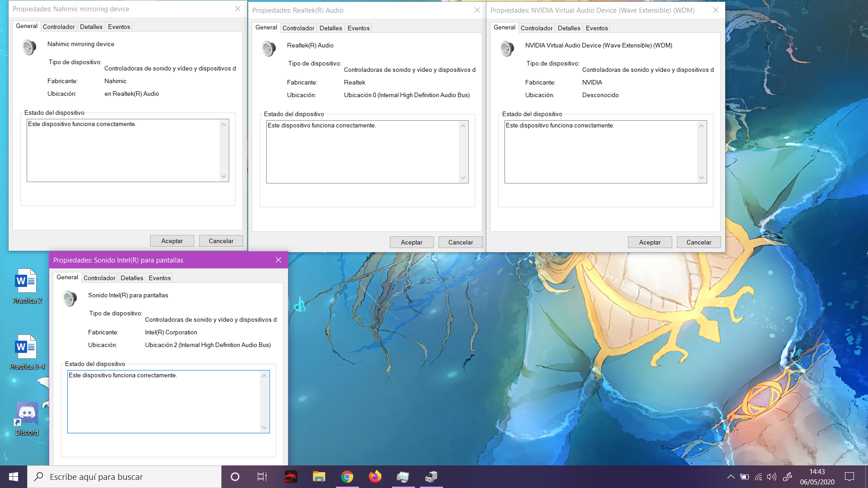This screenshot has height=488, width=868.
Task: Select General tab in Nahimic properties
Action: (x=27, y=26)
